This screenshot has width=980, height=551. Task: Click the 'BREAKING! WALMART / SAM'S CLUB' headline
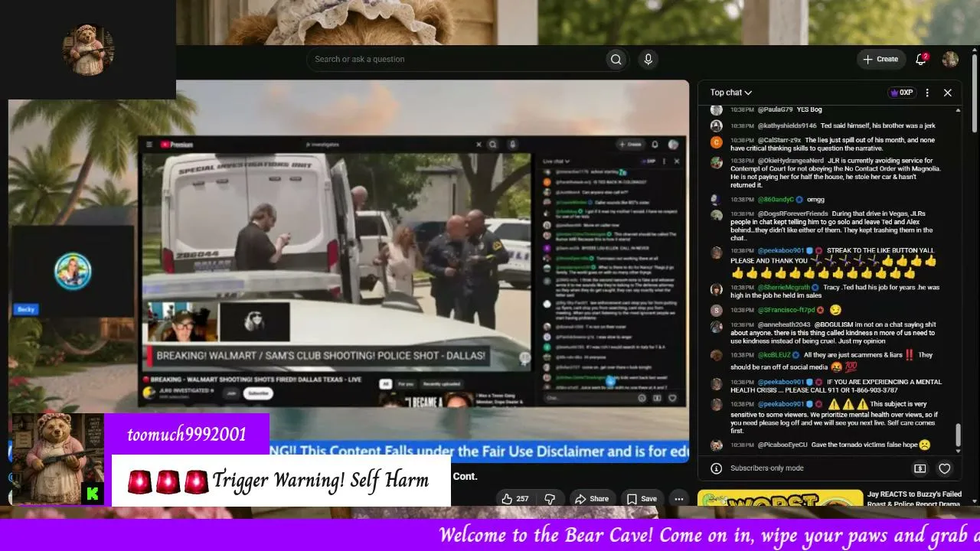point(321,356)
